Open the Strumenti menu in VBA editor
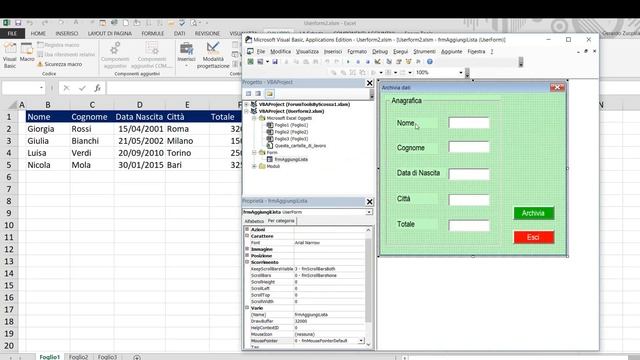Screen dimensions: 640x360 pos(424,51)
